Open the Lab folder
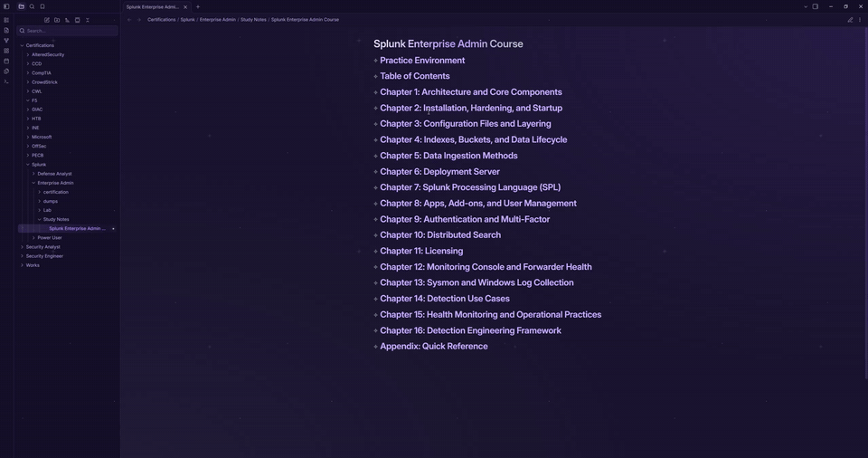This screenshot has width=868, height=458. [x=47, y=210]
